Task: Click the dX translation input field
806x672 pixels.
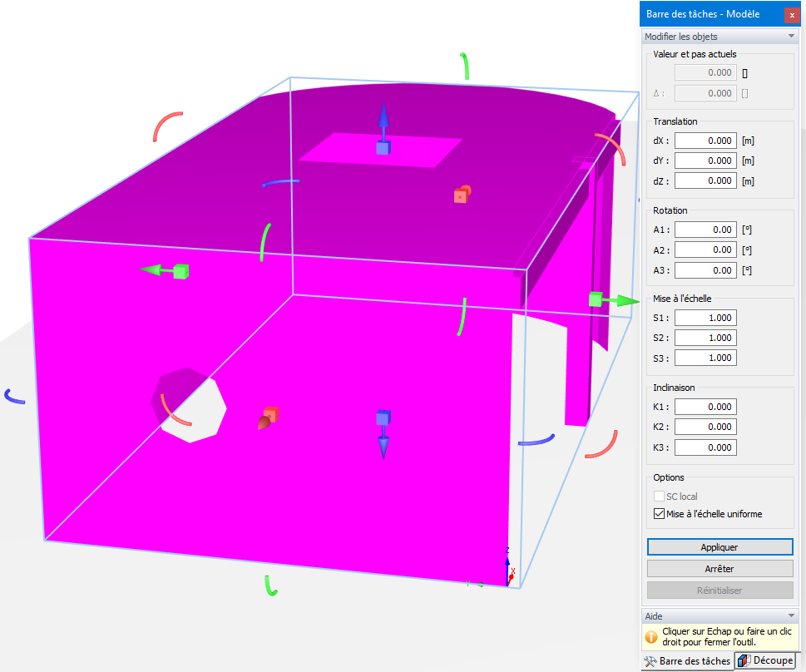Action: pos(705,141)
